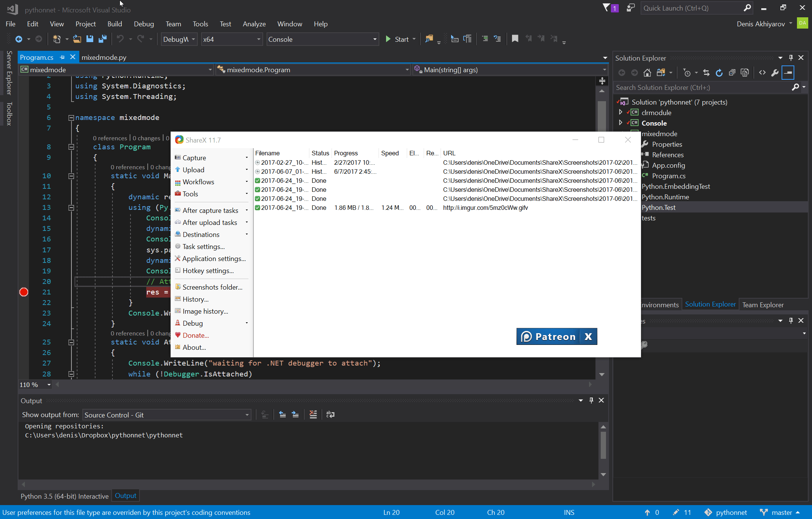
Task: Click the Save All toolbar icon
Action: 102,39
